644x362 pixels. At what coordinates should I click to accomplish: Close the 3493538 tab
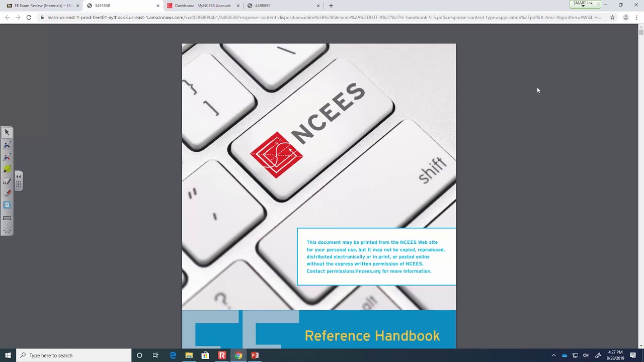tap(158, 6)
